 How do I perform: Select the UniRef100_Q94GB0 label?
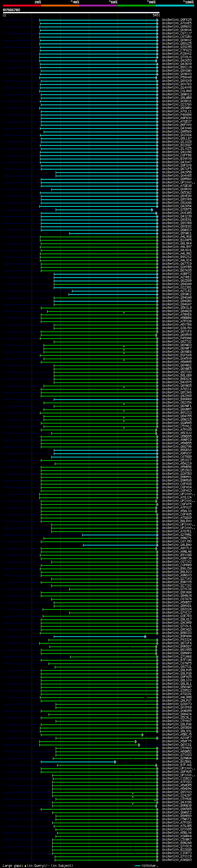pos(177,301)
